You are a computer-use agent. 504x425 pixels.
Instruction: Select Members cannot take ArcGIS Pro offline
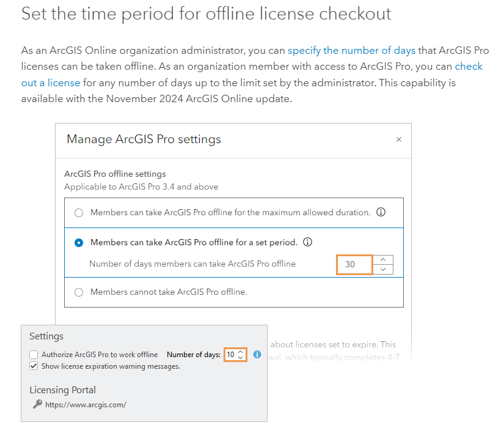79,292
